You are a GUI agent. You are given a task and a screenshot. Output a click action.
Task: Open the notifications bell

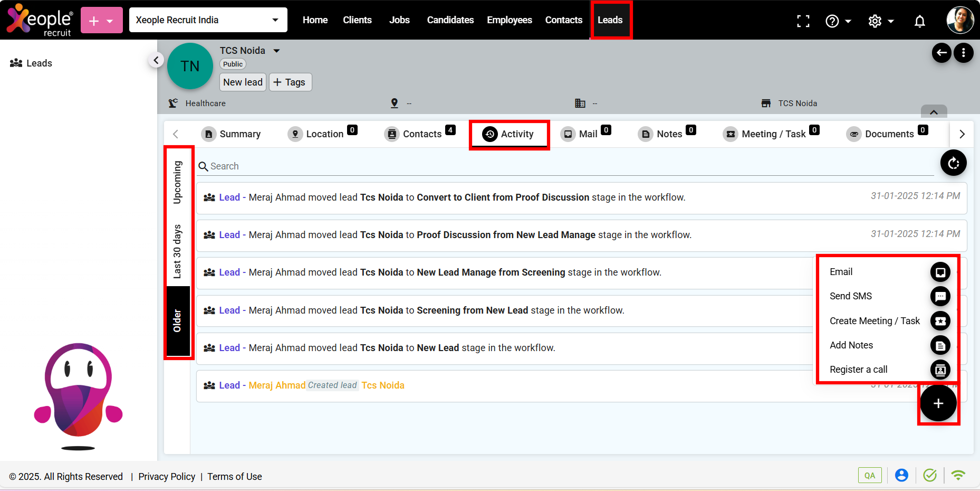point(920,21)
